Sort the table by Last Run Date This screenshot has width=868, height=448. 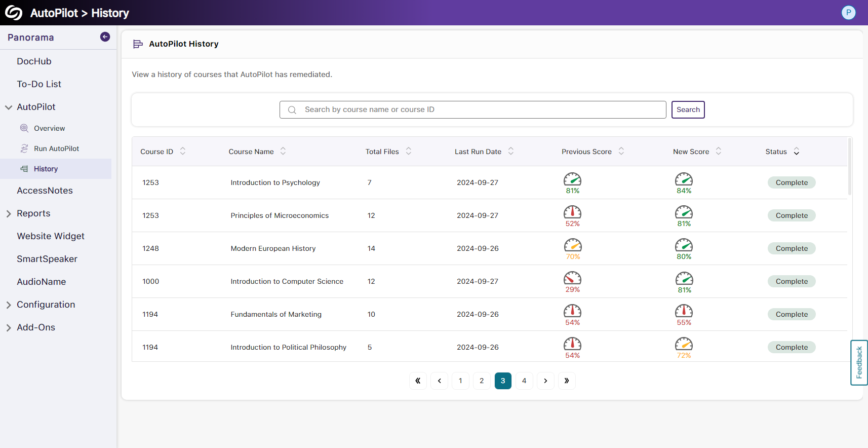click(x=511, y=151)
